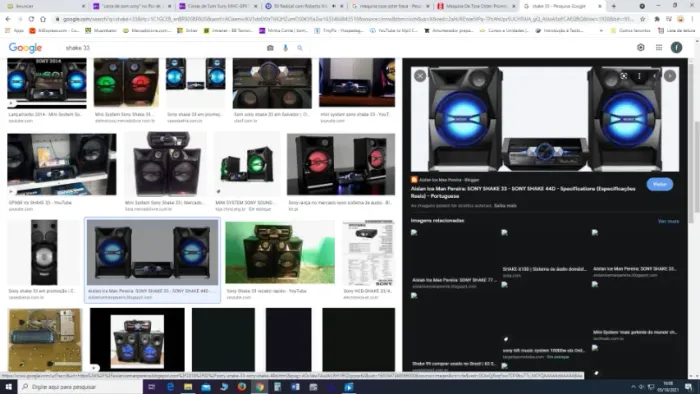700x394 pixels.
Task: Switch to "caixa de som sony" tab
Action: 132,6
